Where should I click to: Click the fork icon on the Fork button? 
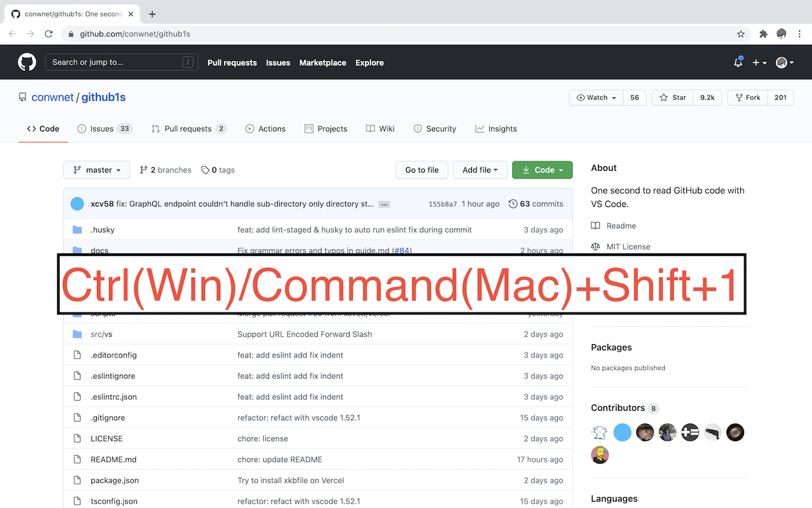click(740, 97)
